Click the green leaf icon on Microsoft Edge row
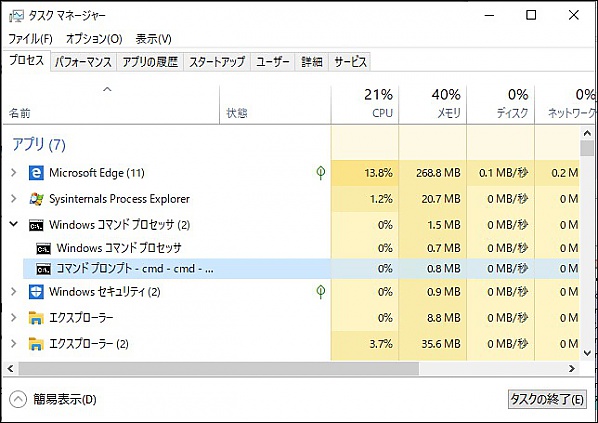 [321, 173]
